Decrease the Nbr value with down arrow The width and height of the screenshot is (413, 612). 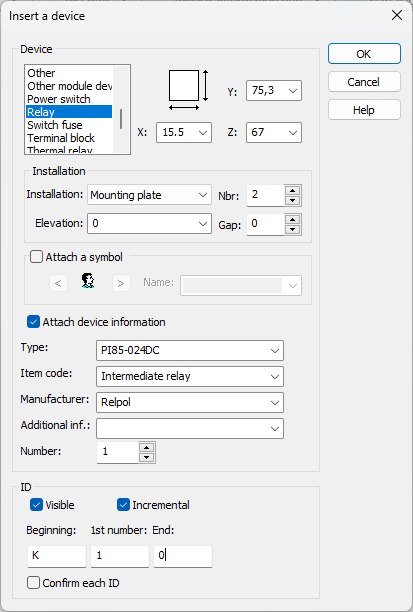coord(292,201)
